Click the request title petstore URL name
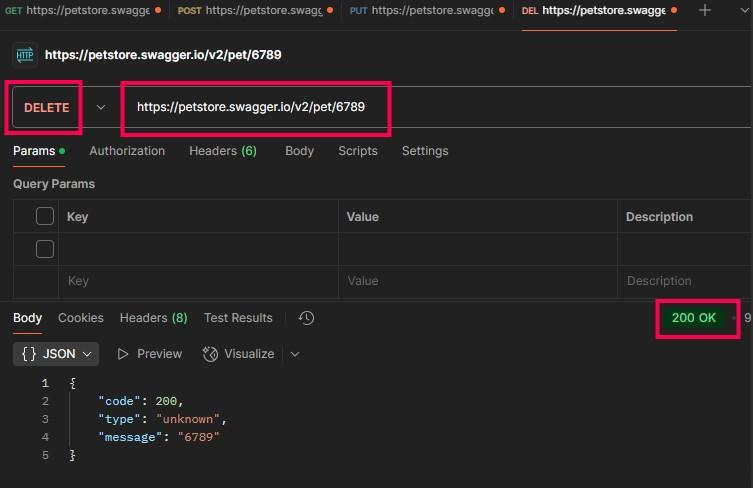Image resolution: width=753 pixels, height=488 pixels. tap(163, 55)
